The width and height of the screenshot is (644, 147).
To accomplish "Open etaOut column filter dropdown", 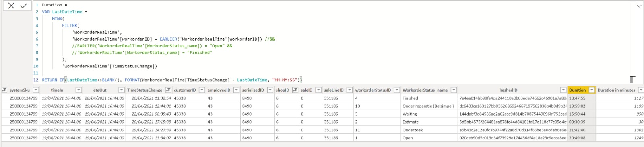I will tap(121, 90).
